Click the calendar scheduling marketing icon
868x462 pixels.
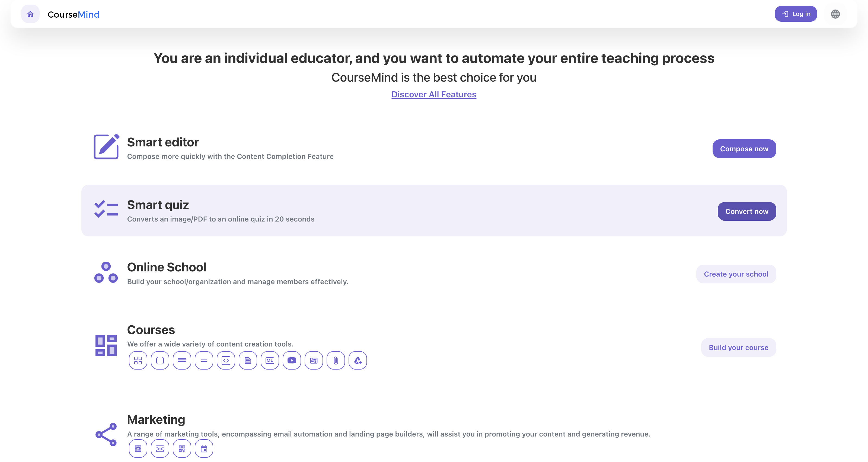204,448
